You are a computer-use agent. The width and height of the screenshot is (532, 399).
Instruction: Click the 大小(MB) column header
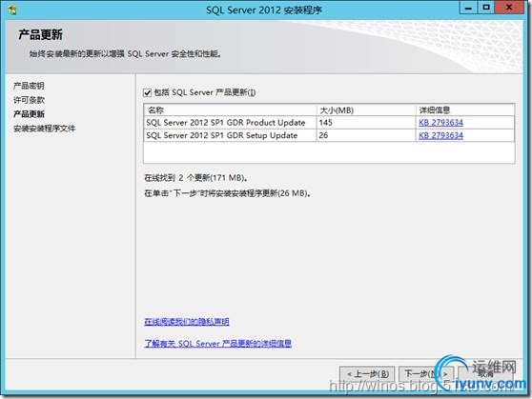pyautogui.click(x=366, y=110)
